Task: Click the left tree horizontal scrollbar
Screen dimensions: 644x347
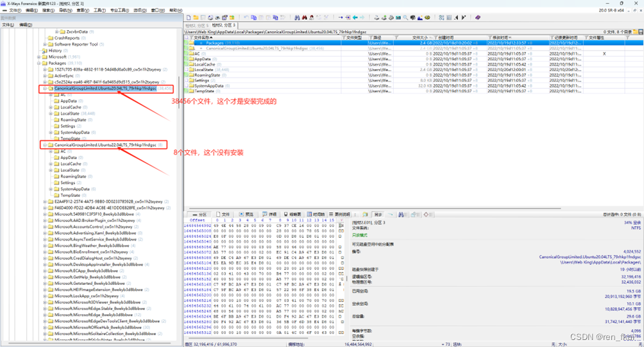Action: (89, 343)
